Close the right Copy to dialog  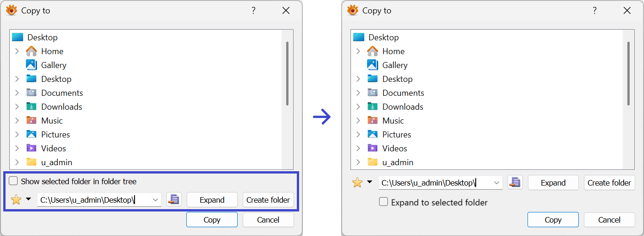(x=627, y=10)
